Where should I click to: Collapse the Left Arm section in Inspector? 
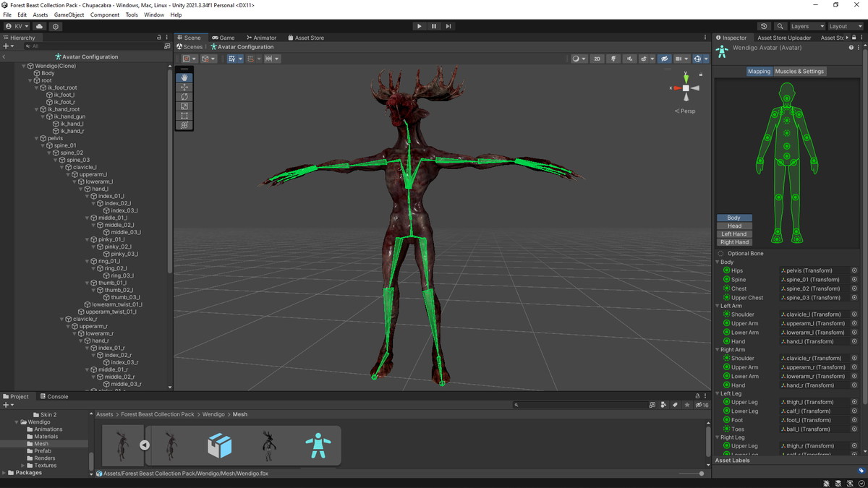[x=718, y=306]
